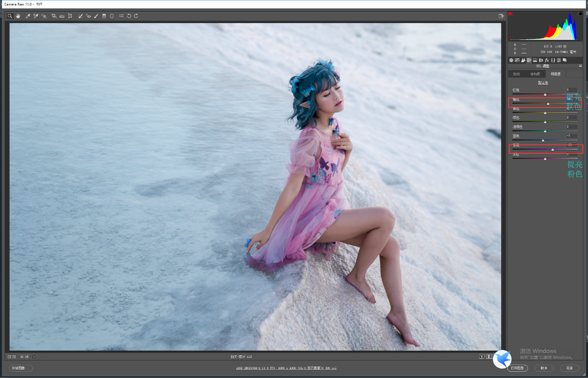Click the RGB histogram graph
Viewport: 588px width, 378px height.
coord(546,26)
